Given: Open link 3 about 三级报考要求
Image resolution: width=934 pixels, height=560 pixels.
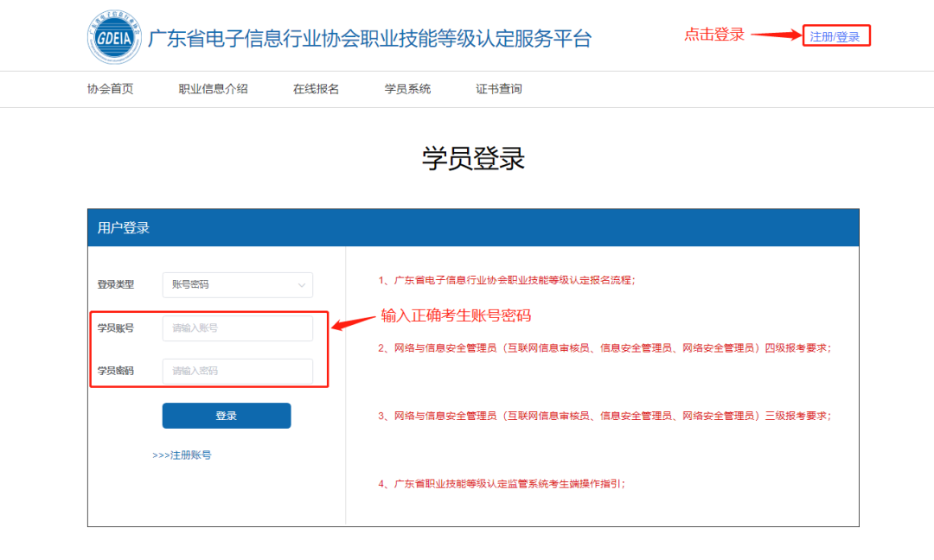Looking at the screenshot, I should (605, 416).
